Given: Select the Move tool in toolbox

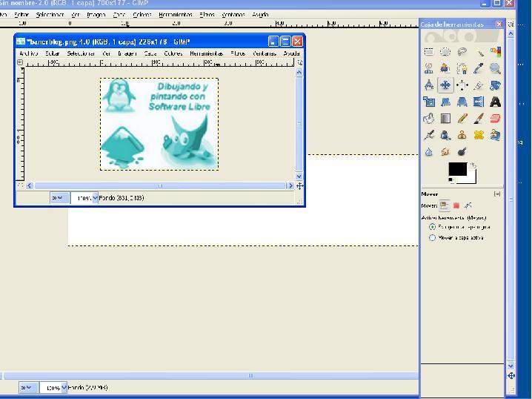Looking at the screenshot, I should (x=445, y=85).
